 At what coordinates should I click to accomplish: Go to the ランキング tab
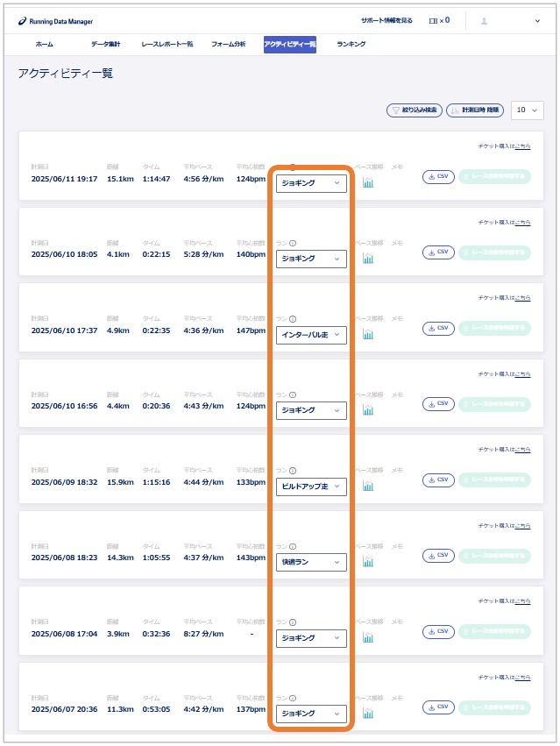pyautogui.click(x=351, y=44)
